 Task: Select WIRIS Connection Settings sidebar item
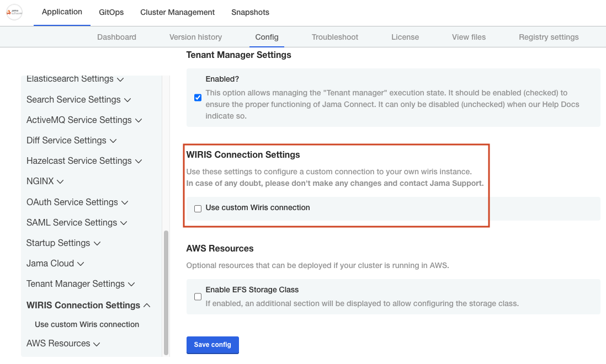pos(83,306)
